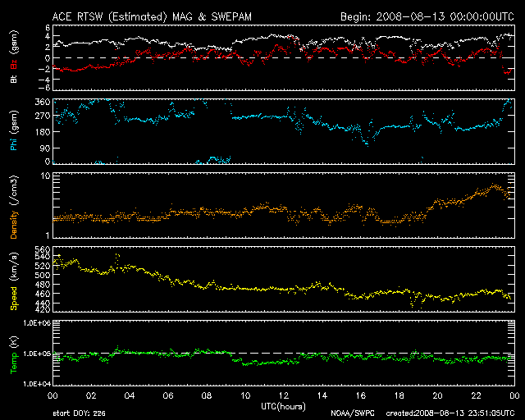This screenshot has width=525, height=420.
Task: Click the "02" hour label on the time axis
Action: pos(91,396)
